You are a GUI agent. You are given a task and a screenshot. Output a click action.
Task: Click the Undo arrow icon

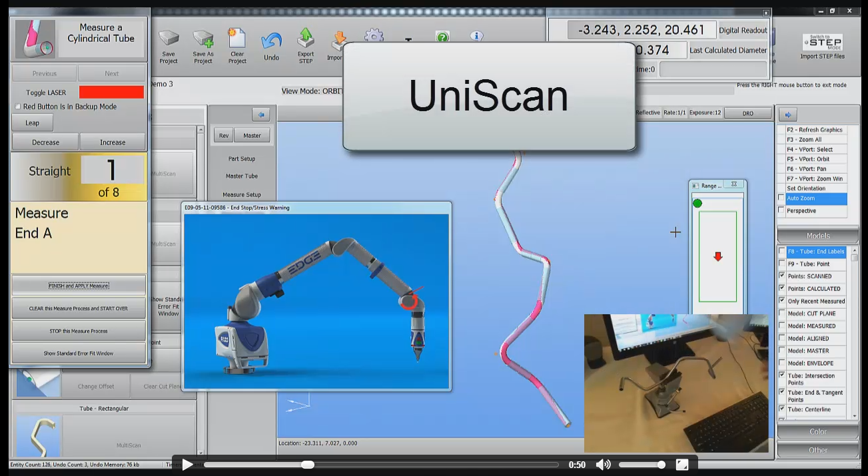[x=271, y=43]
